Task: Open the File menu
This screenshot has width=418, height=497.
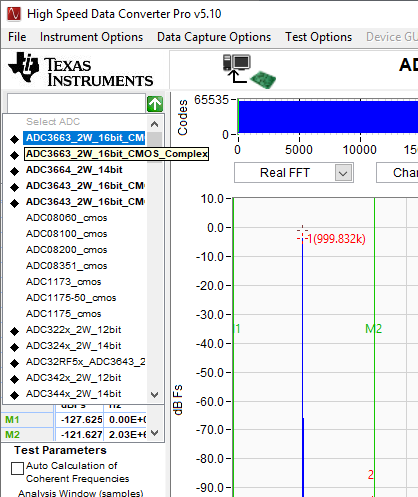Action: click(17, 37)
